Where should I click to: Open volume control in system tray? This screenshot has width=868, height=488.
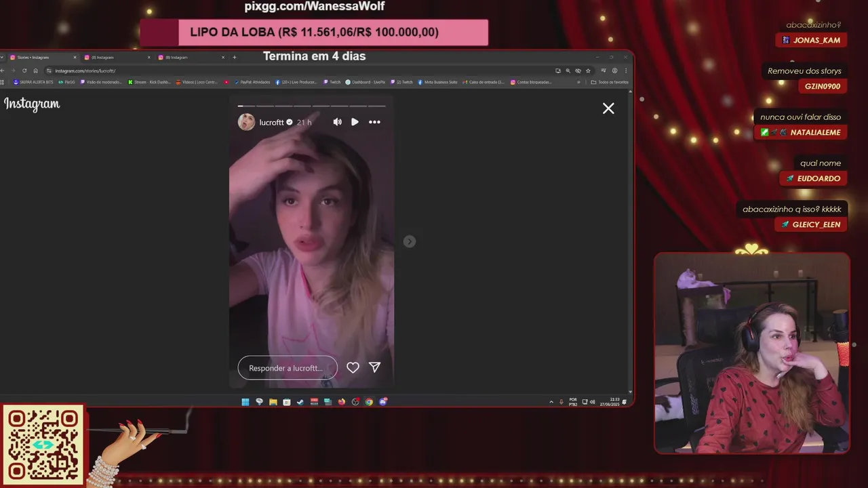(593, 402)
